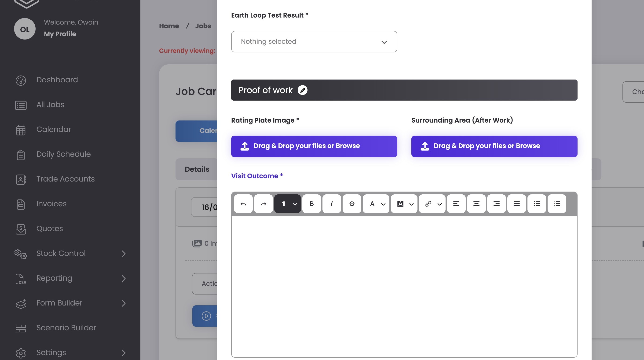Click the undo icon in editor toolbar
Viewport: 644px width, 360px height.
243,204
